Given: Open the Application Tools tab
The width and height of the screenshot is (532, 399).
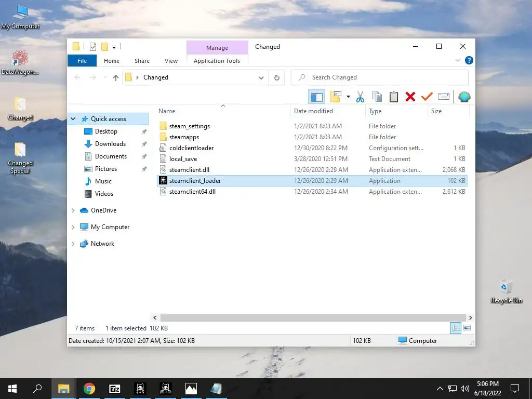Looking at the screenshot, I should click(x=217, y=61).
